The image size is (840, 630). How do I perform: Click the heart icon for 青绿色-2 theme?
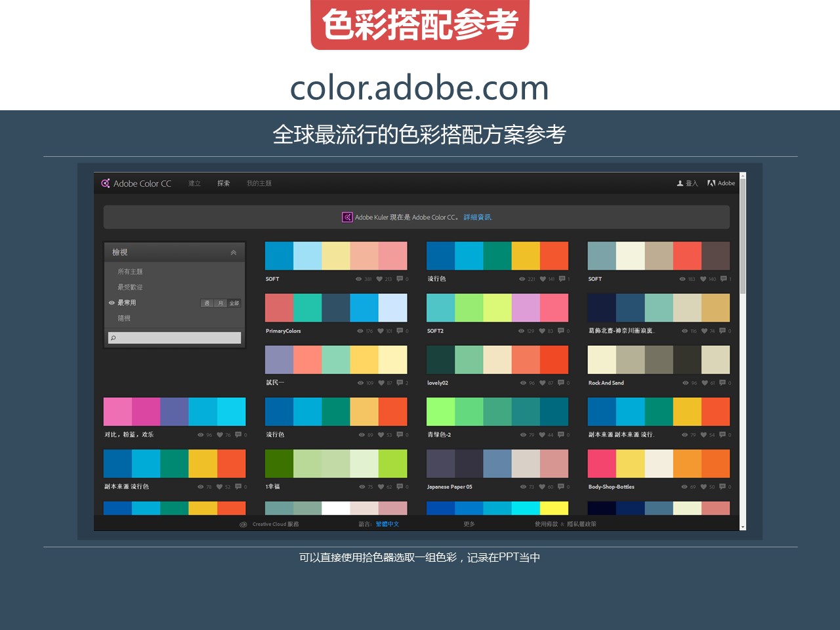542,434
